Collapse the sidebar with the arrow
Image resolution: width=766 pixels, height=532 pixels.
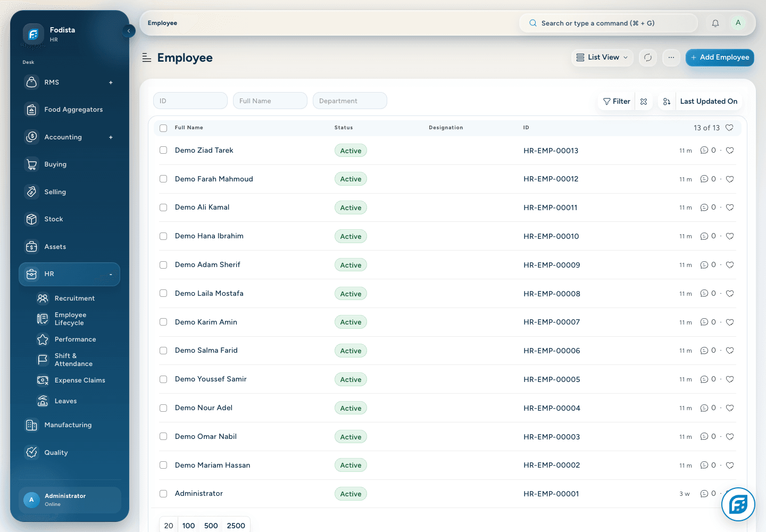(x=129, y=31)
